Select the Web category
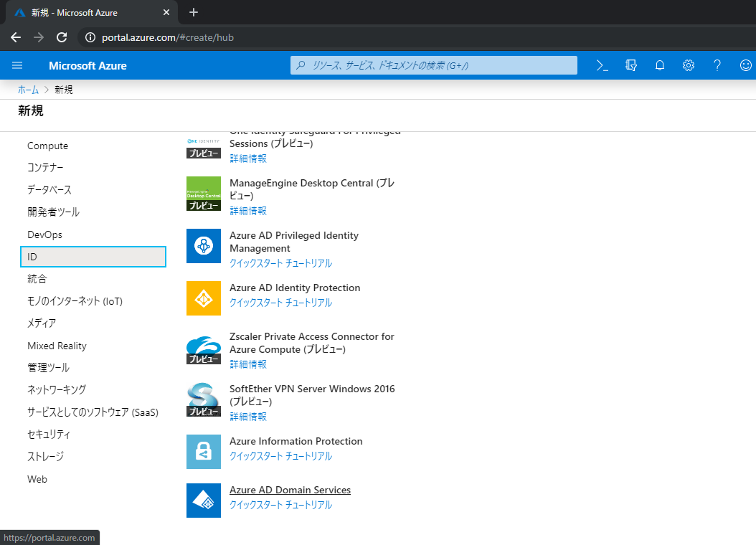Viewport: 756px width, 545px height. (37, 480)
